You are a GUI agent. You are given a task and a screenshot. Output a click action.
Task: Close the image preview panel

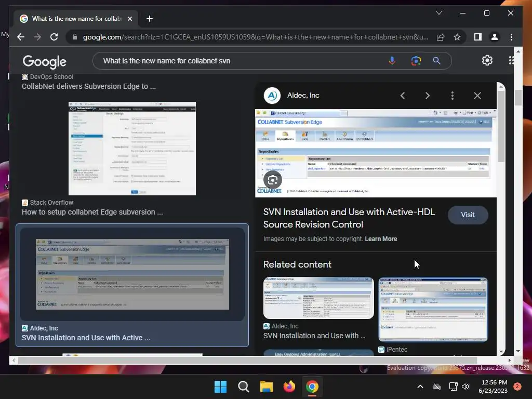click(477, 96)
